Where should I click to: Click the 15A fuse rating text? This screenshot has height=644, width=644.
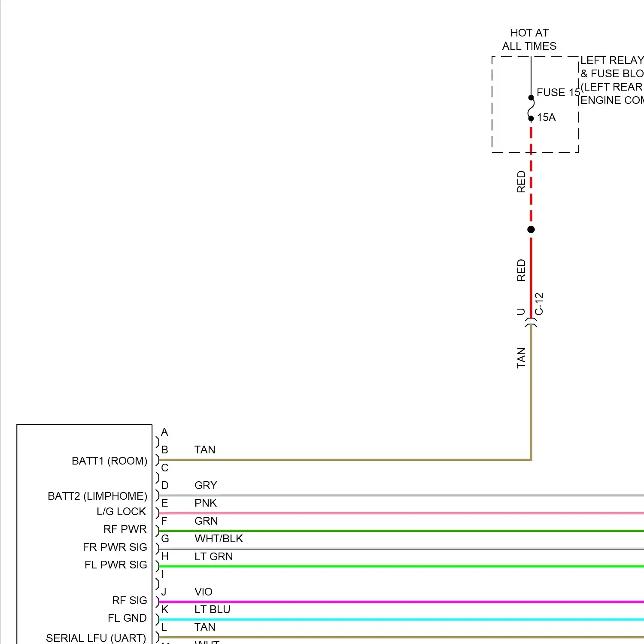click(x=546, y=117)
